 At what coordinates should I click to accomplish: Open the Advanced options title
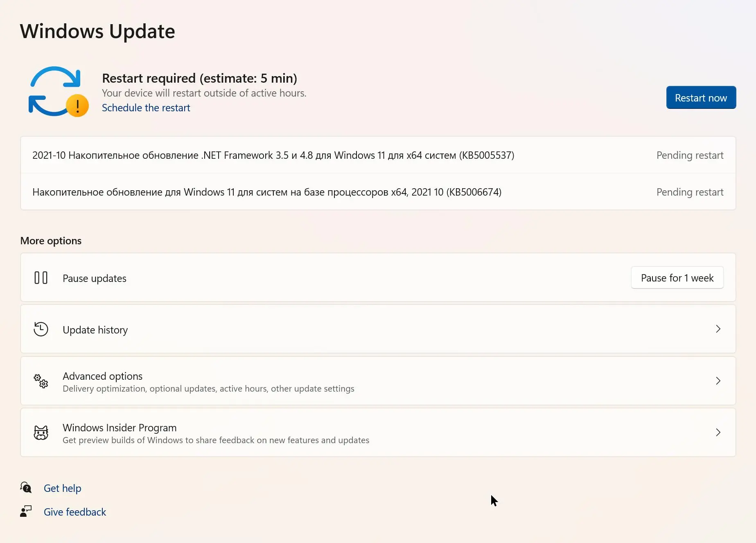coord(103,376)
